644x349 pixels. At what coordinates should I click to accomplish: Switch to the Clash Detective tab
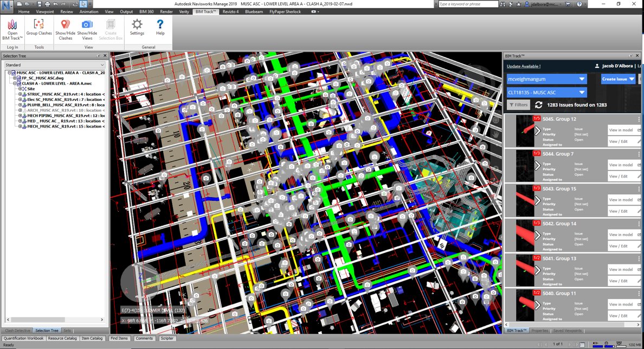coord(17,331)
